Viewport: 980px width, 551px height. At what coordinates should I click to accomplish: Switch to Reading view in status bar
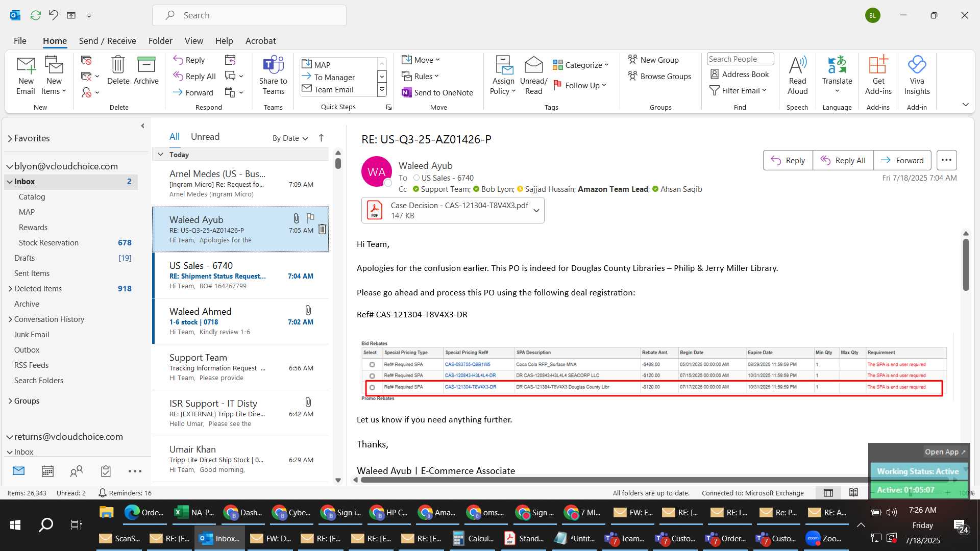[x=853, y=493]
